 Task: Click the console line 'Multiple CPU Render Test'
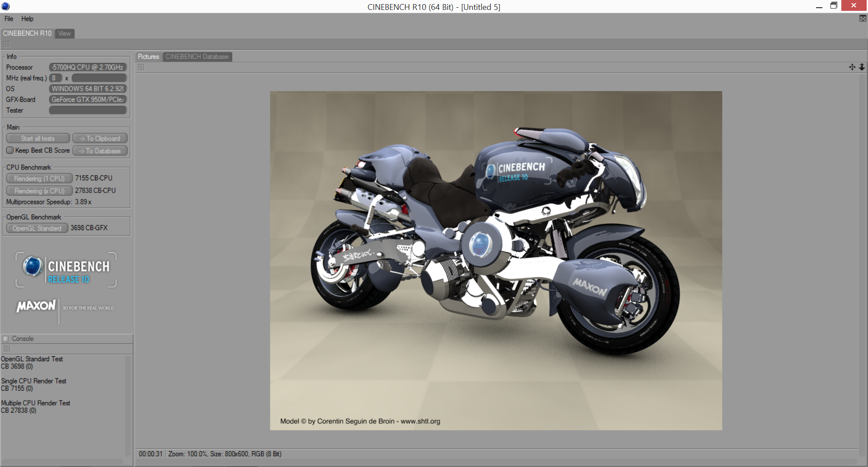tap(35, 403)
